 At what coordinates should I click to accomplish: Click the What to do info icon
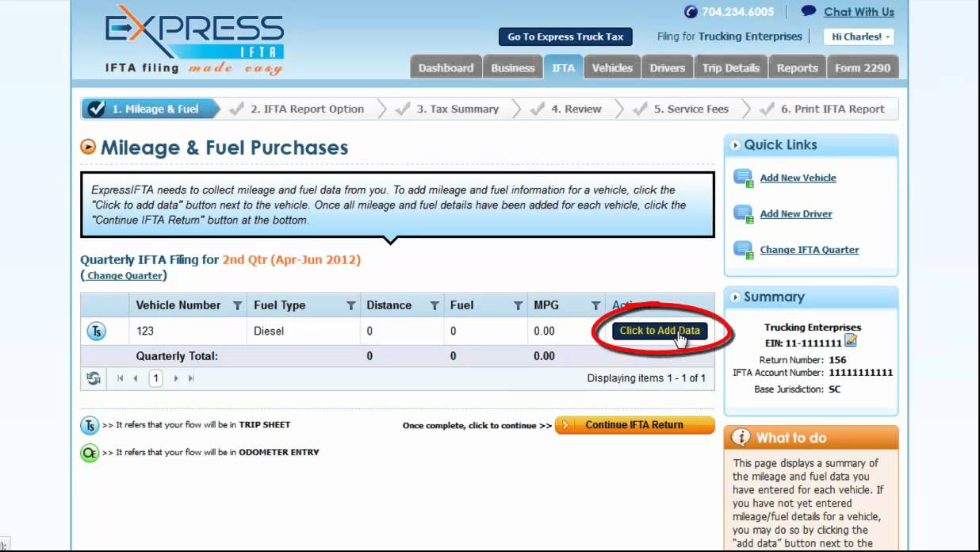tap(740, 438)
